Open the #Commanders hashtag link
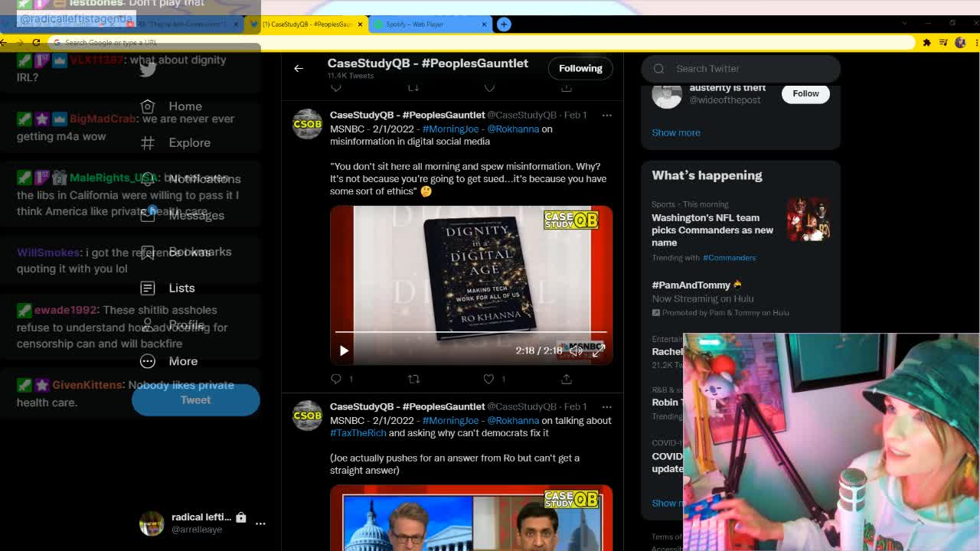980x551 pixels. point(729,258)
